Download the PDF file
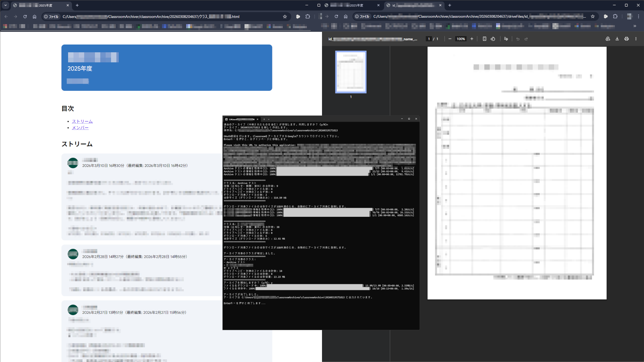644x362 pixels. (x=617, y=39)
